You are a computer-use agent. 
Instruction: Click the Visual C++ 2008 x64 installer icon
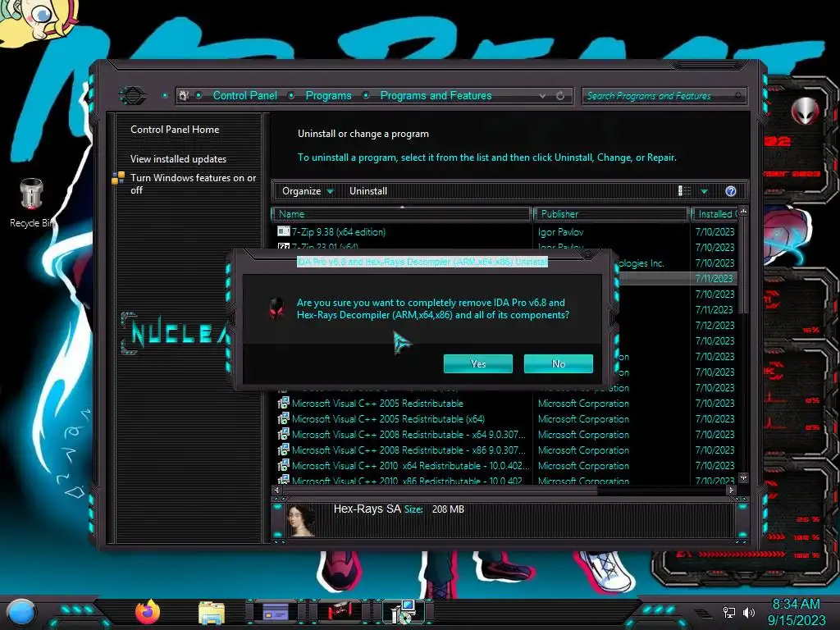pyautogui.click(x=283, y=434)
